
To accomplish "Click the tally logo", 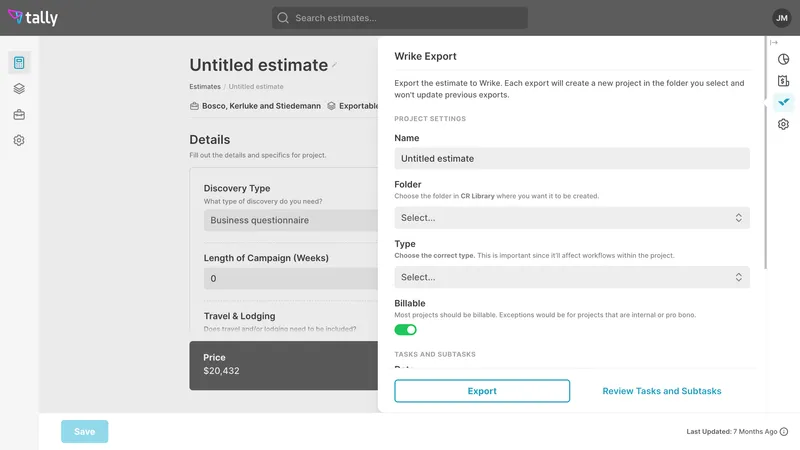I will [33, 17].
